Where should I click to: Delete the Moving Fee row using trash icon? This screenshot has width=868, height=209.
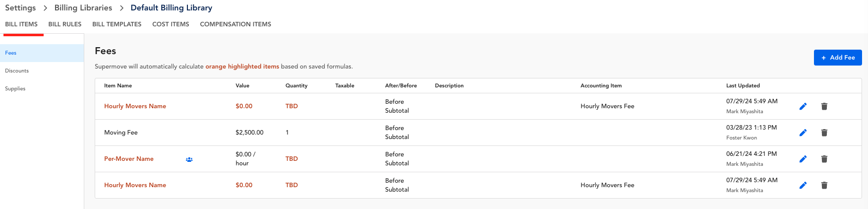[824, 133]
